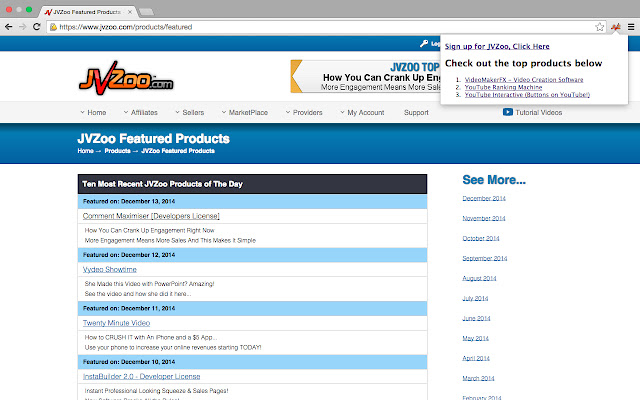Viewport: 640px width, 400px height.
Task: Open YouTube Interactive popup link
Action: pyautogui.click(x=527, y=94)
